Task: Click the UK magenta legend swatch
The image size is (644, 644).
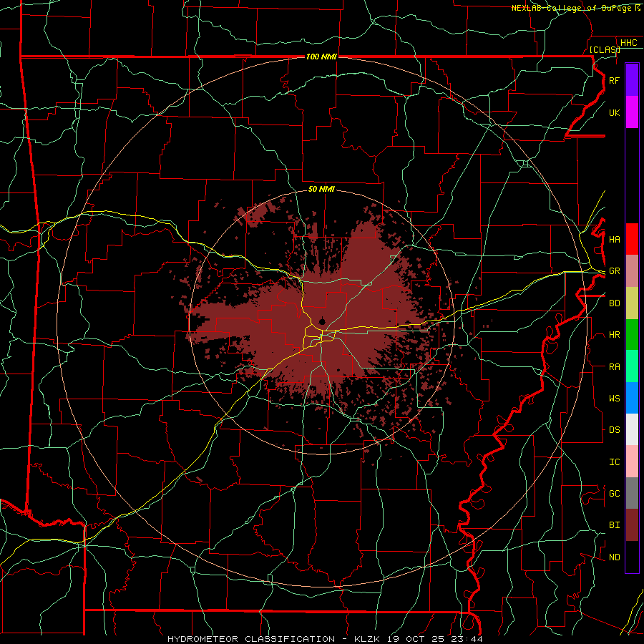Action: (x=632, y=112)
